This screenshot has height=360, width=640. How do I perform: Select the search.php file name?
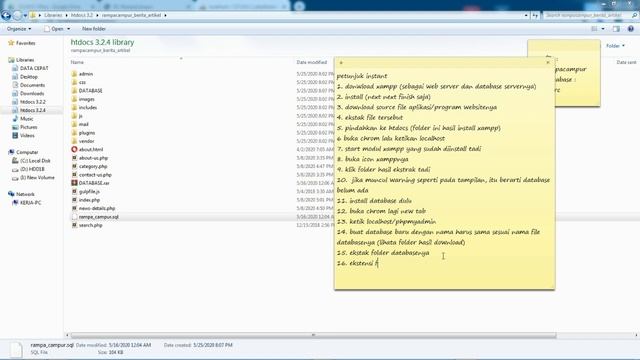click(91, 225)
